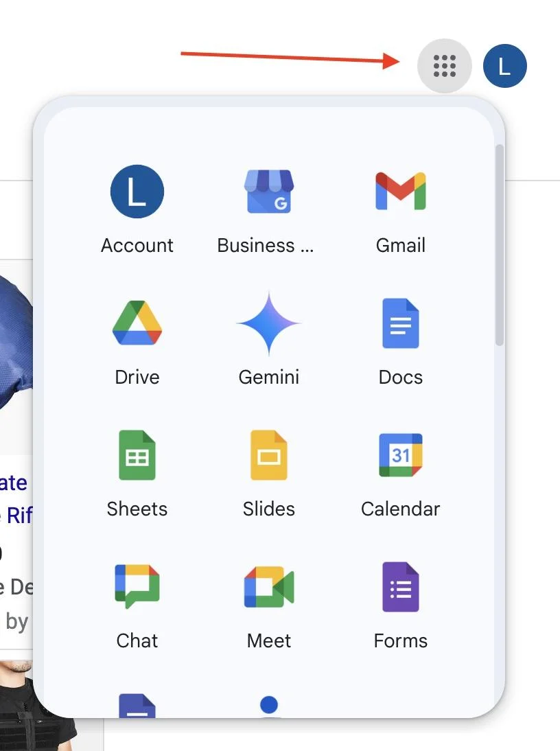Click the Account label text
Image resolution: width=560 pixels, height=751 pixels.
[137, 245]
